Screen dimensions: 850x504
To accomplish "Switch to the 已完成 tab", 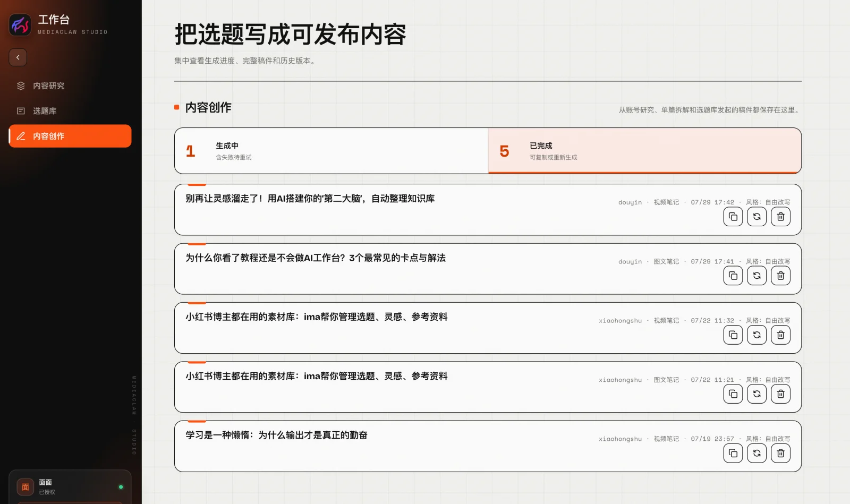I will [644, 151].
